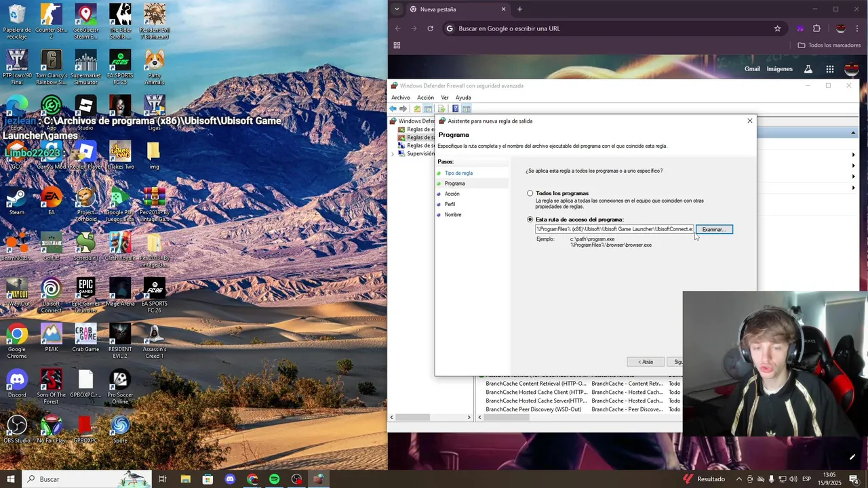Open Chrome apps grid shortcut in bookmarks bar

(397, 45)
